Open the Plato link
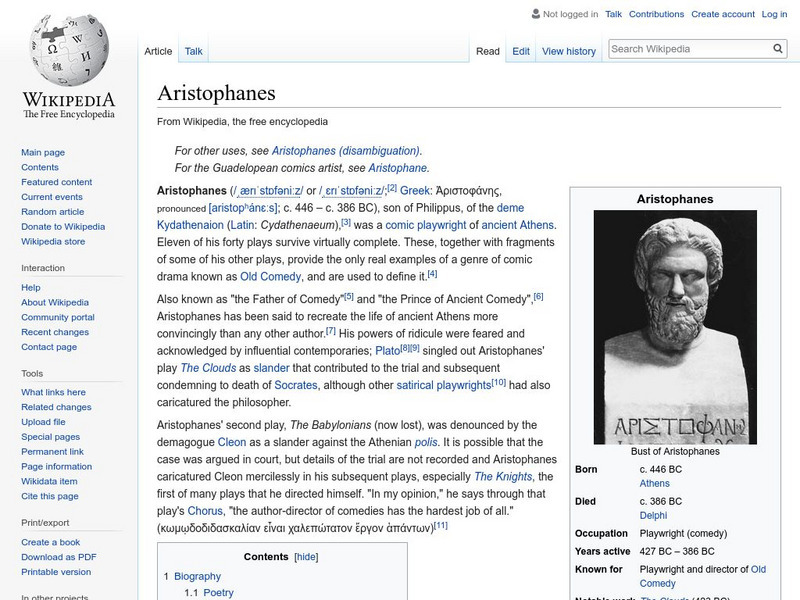 tap(387, 351)
